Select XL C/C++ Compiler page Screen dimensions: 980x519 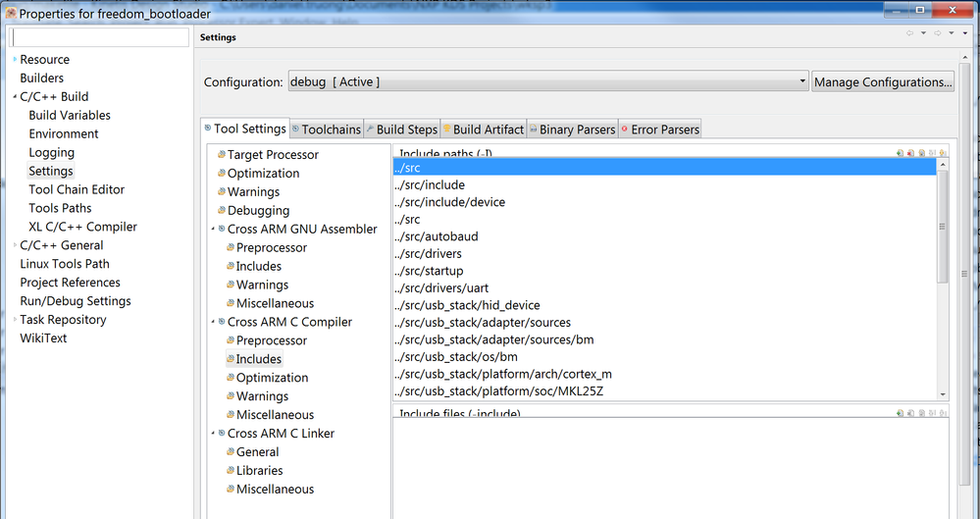click(x=83, y=227)
